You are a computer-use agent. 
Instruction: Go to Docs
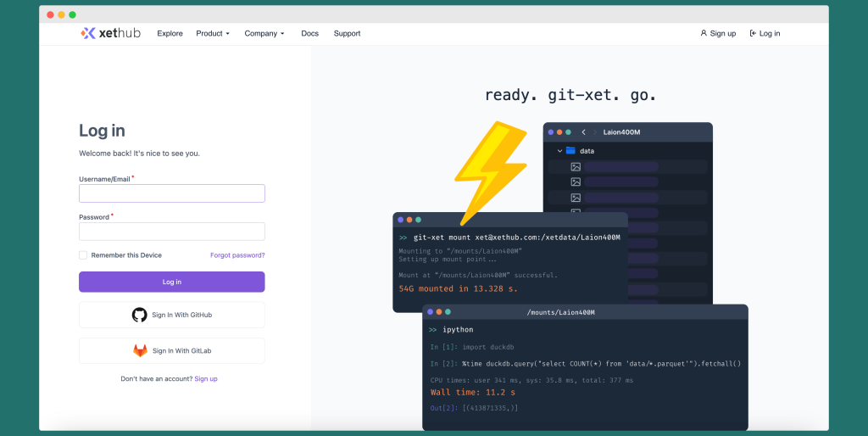(x=310, y=33)
